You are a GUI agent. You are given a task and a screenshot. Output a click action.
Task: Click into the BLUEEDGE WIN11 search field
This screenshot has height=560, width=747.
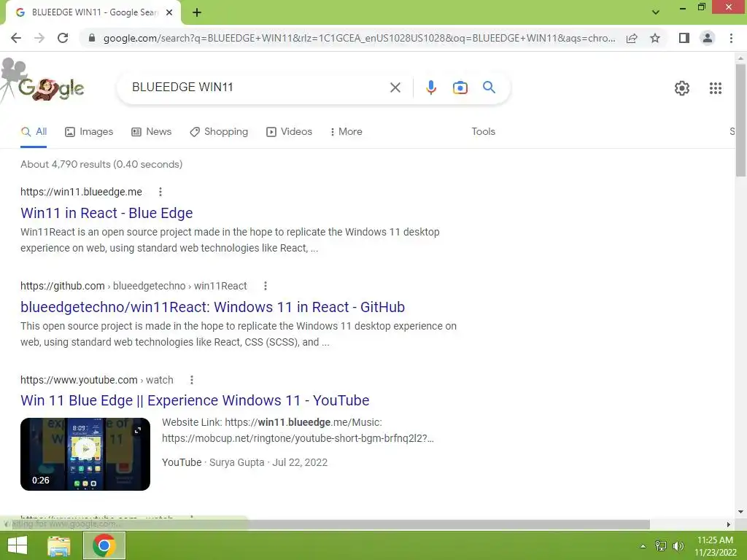[x=258, y=87]
